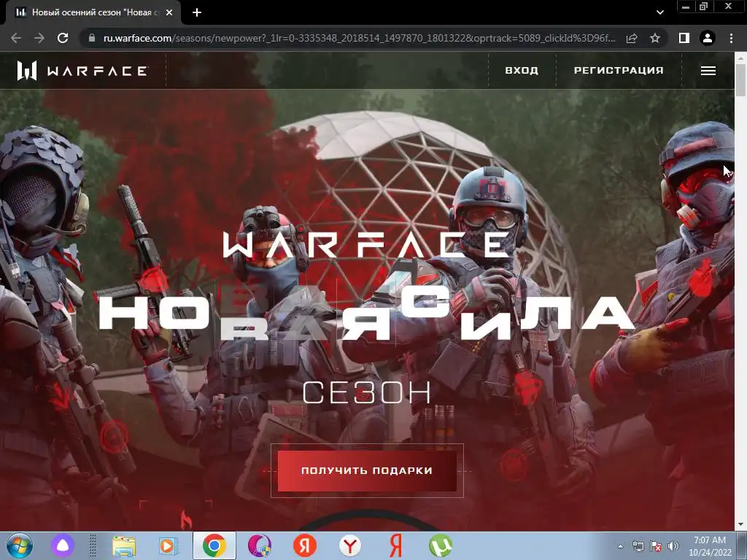Screen dimensions: 747x560
Task: Reload the page with refresh icon
Action: [63, 38]
